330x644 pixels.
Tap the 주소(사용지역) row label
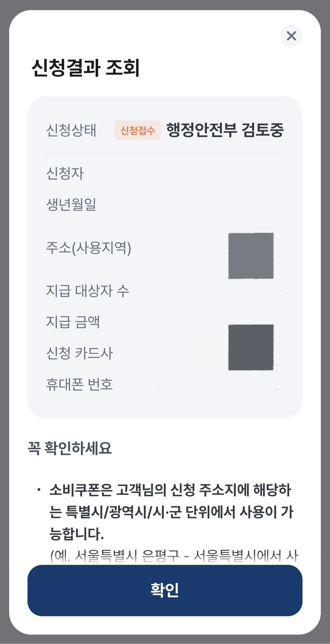tap(89, 248)
